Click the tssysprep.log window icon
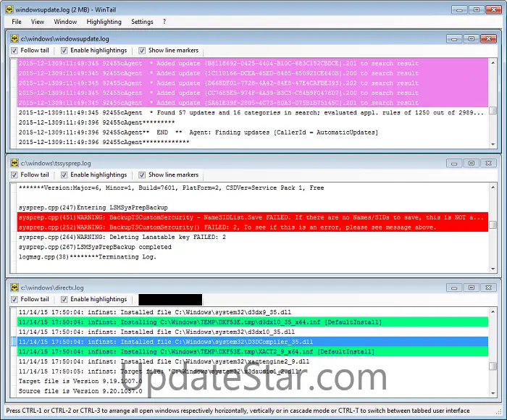This screenshot has height=420, width=507. click(x=14, y=163)
